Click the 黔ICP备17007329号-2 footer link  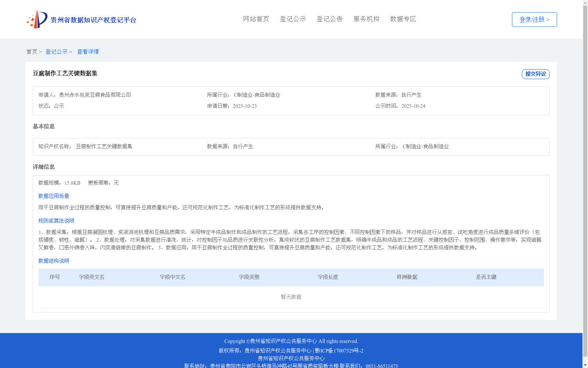tap(339, 351)
